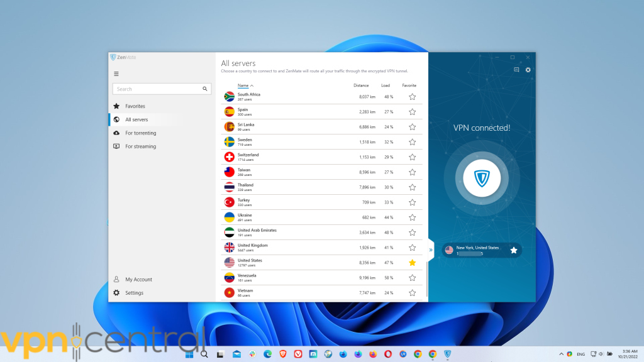The width and height of the screenshot is (644, 362).
Task: Open the gear icon in the connection panel
Action: 528,70
